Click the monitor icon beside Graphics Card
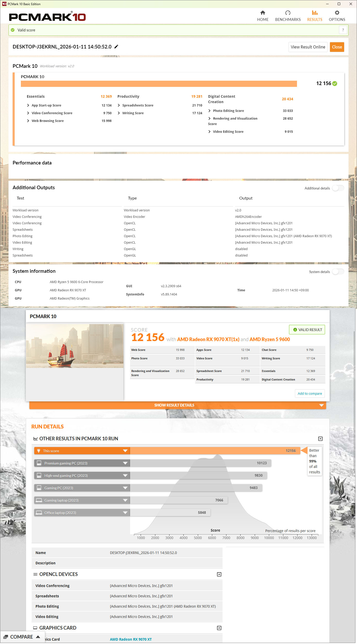This screenshot has height=644, width=357. (x=35, y=628)
